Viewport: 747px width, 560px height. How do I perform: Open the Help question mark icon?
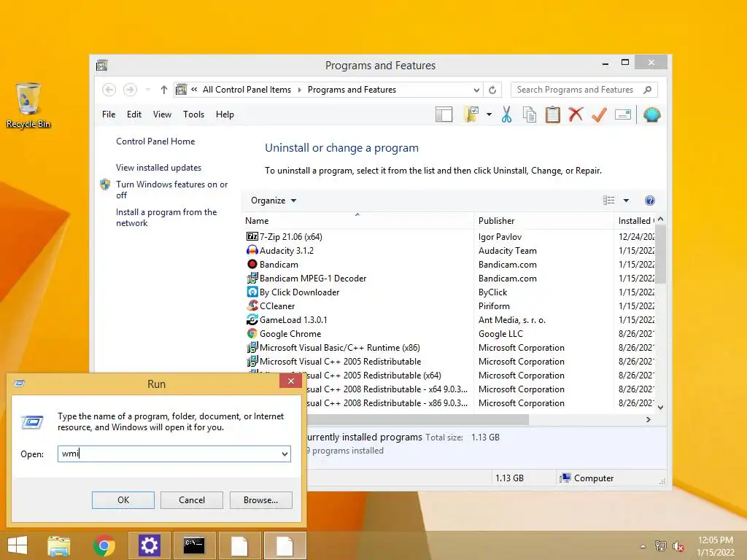pos(650,201)
